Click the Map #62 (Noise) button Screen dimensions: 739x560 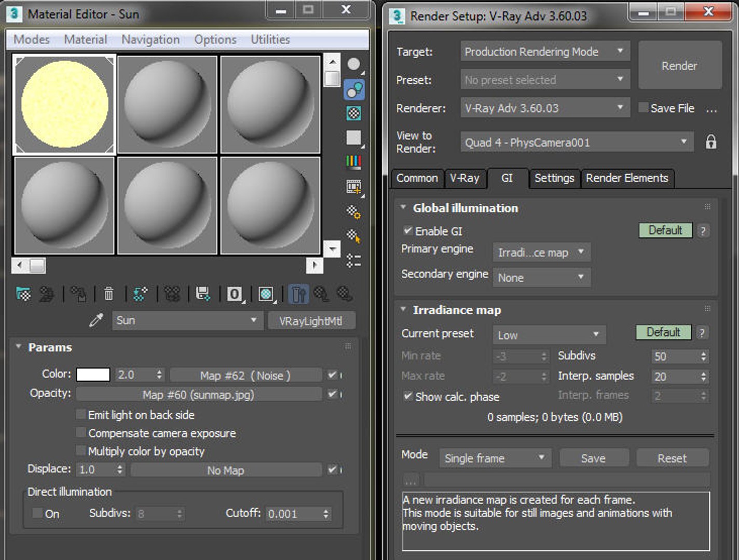coord(245,375)
